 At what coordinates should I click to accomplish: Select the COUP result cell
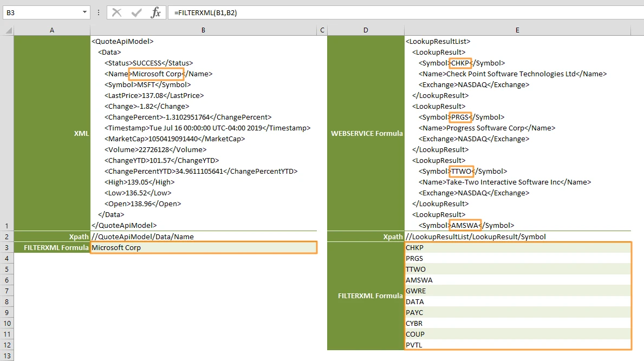(x=517, y=334)
